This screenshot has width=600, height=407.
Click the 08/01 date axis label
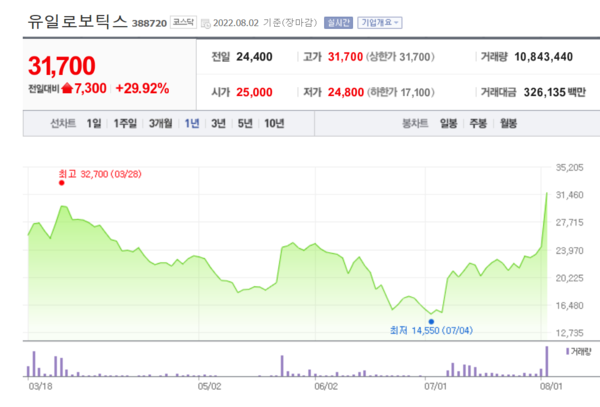(551, 386)
